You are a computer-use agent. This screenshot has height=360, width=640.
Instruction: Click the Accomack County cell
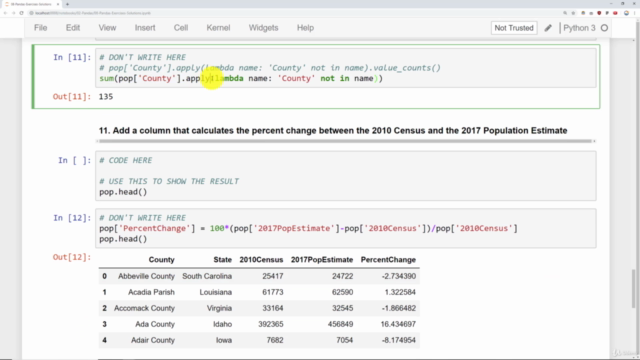144,308
